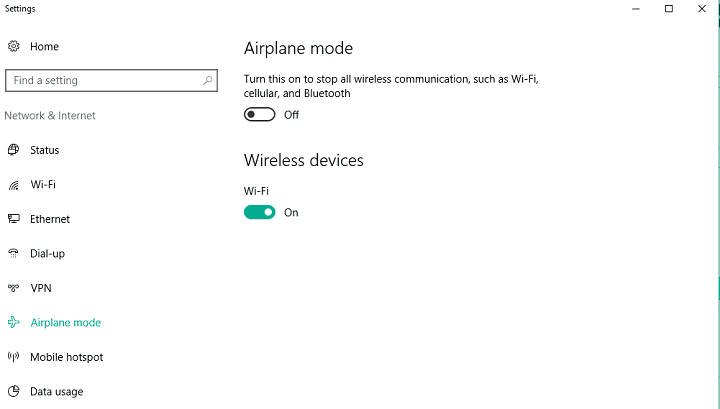Click the Airplane mode plane icon
Viewport: 720px width, 409px height.
click(14, 322)
